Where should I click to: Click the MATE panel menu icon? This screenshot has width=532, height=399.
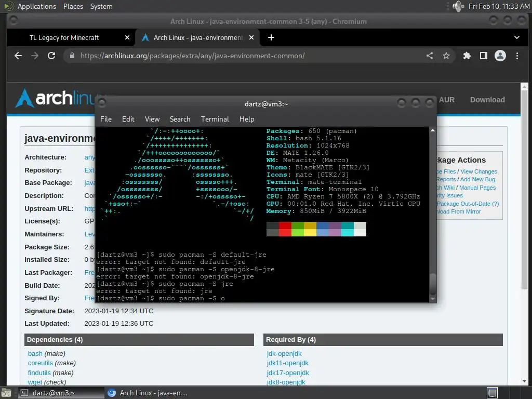[8, 6]
